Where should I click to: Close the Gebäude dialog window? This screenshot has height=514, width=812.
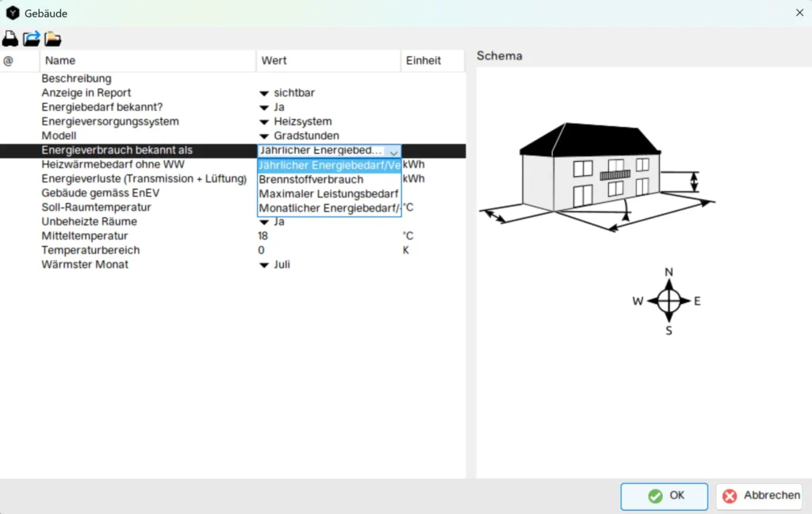coord(798,13)
